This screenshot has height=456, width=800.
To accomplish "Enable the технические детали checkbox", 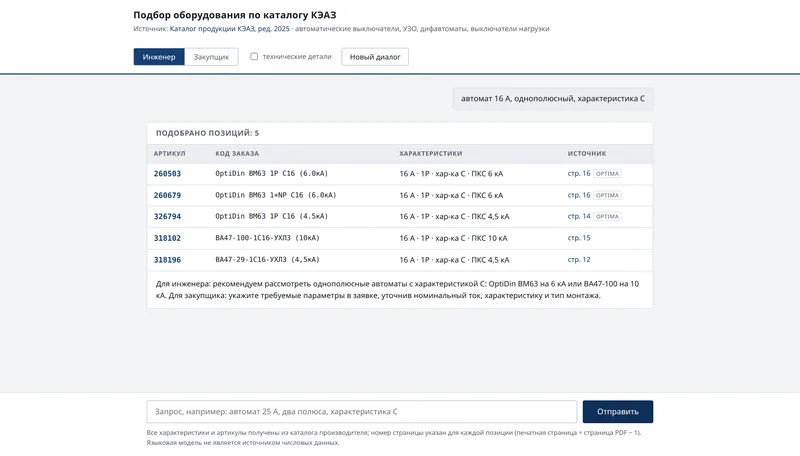I will click(254, 57).
